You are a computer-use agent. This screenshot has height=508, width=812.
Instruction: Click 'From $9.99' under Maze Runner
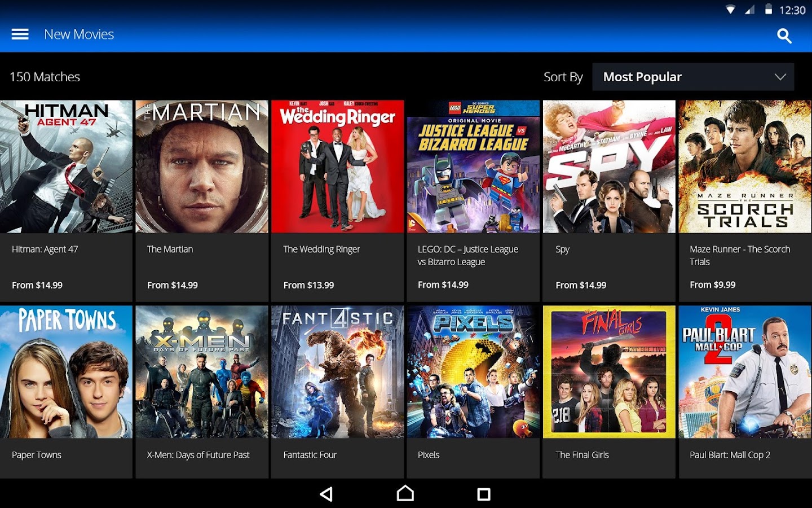click(713, 285)
